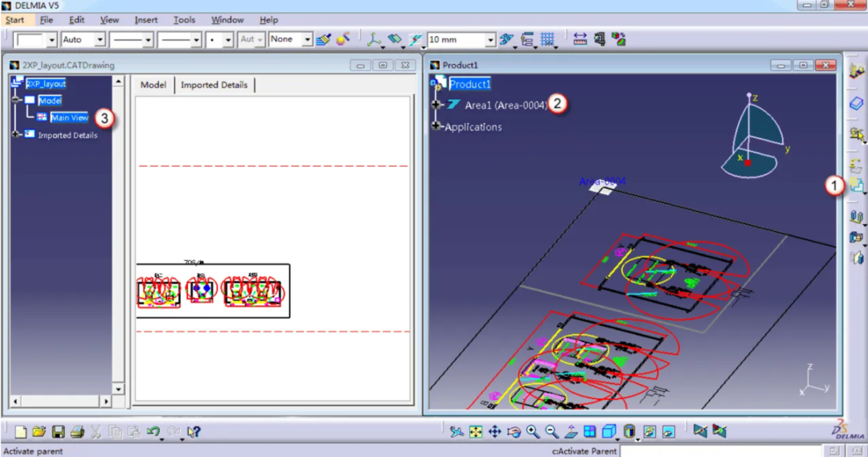Click the Fit All In icon

pyautogui.click(x=476, y=431)
